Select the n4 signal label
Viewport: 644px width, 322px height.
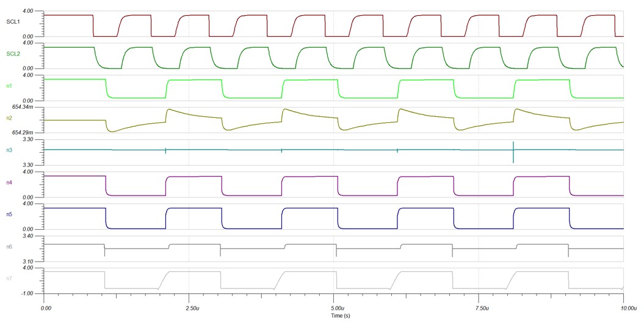[10, 182]
